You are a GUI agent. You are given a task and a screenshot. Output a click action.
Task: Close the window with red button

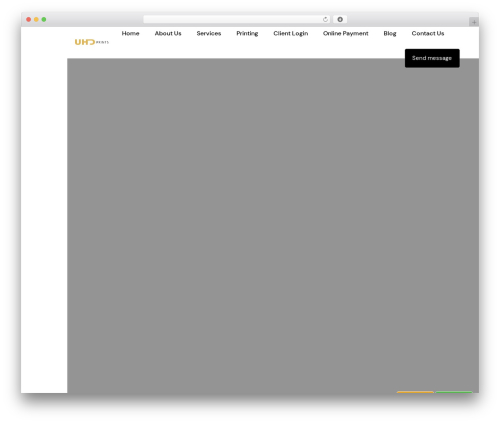pos(29,19)
